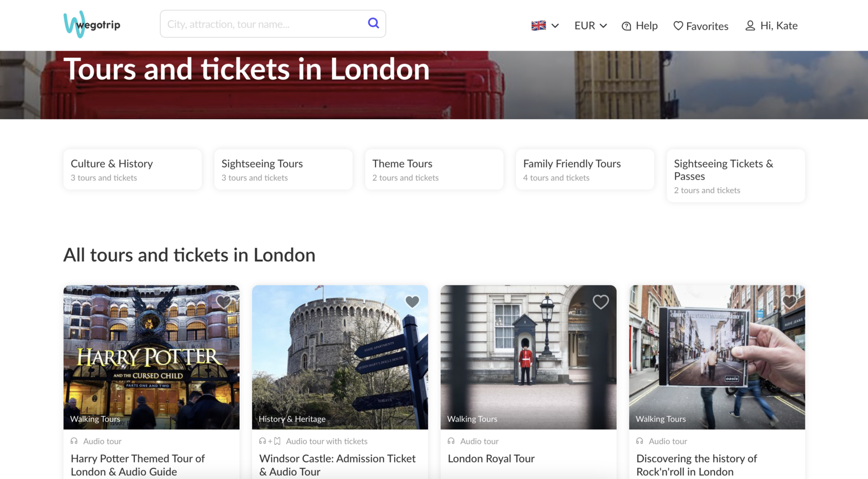Screen dimensions: 868x479
Task: Select the Sightseeing Tours category
Action: point(284,169)
